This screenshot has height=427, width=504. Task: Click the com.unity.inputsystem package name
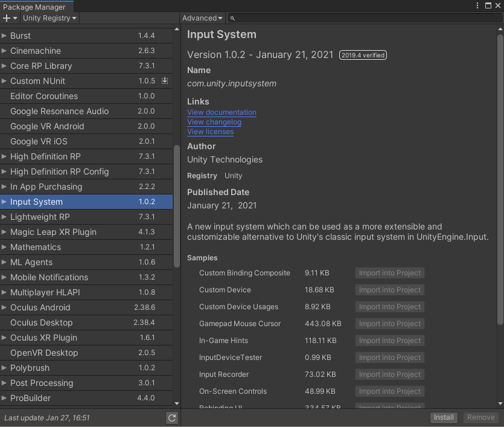point(232,83)
